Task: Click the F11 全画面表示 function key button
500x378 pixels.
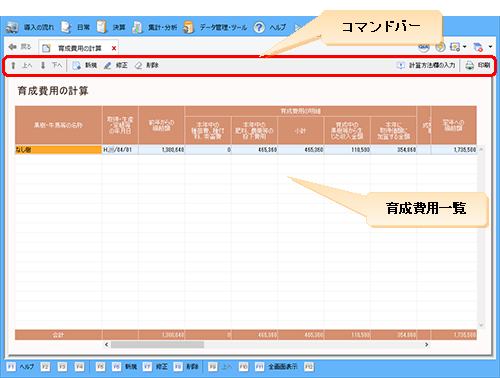Action: (277, 367)
